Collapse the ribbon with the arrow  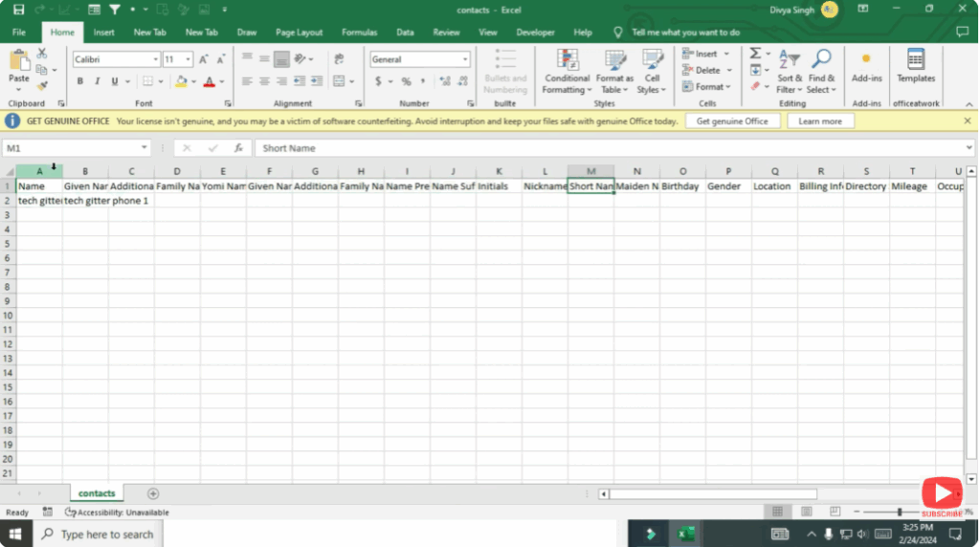(x=969, y=104)
